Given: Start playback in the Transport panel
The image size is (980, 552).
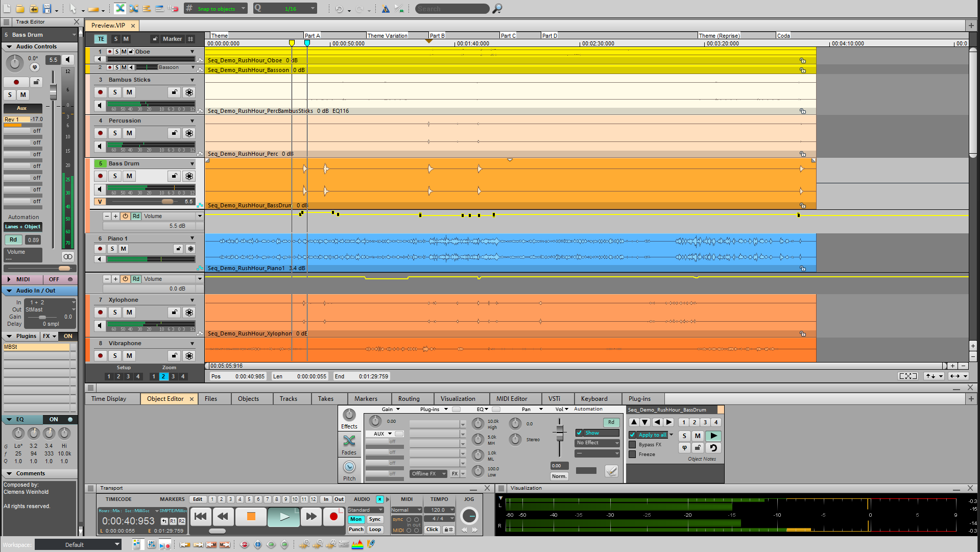Looking at the screenshot, I should 284,517.
